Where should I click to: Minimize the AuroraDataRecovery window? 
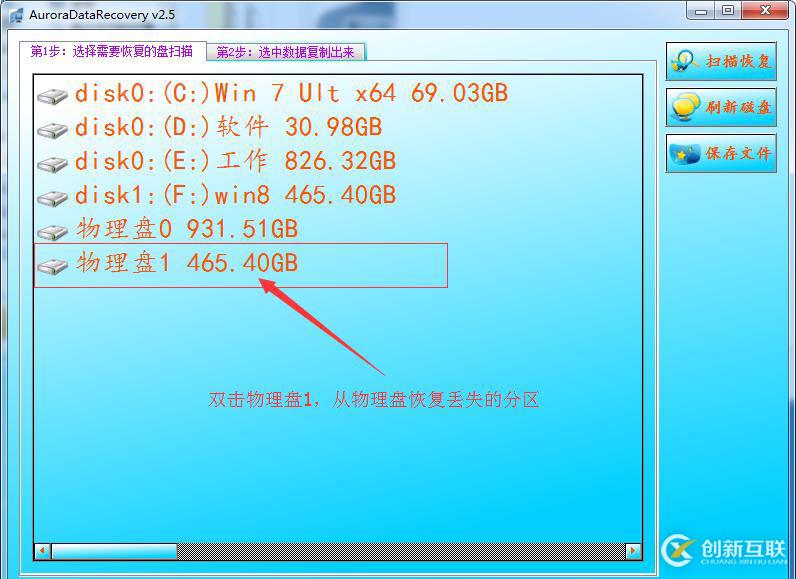point(702,11)
